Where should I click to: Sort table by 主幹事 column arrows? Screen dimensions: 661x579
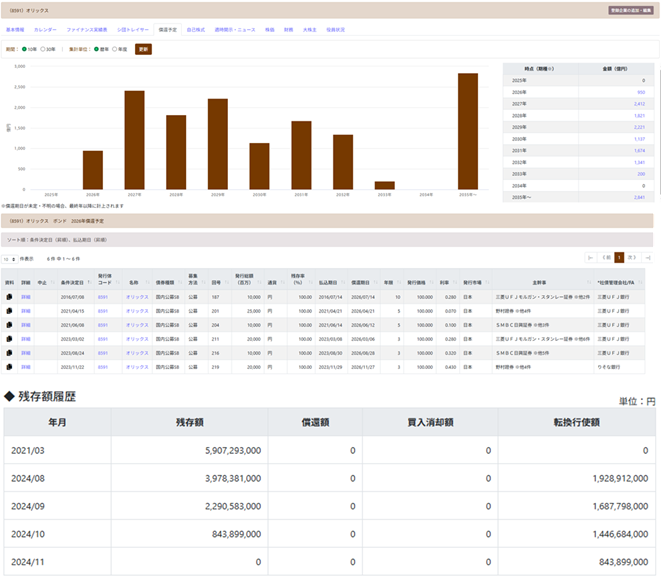(589, 282)
